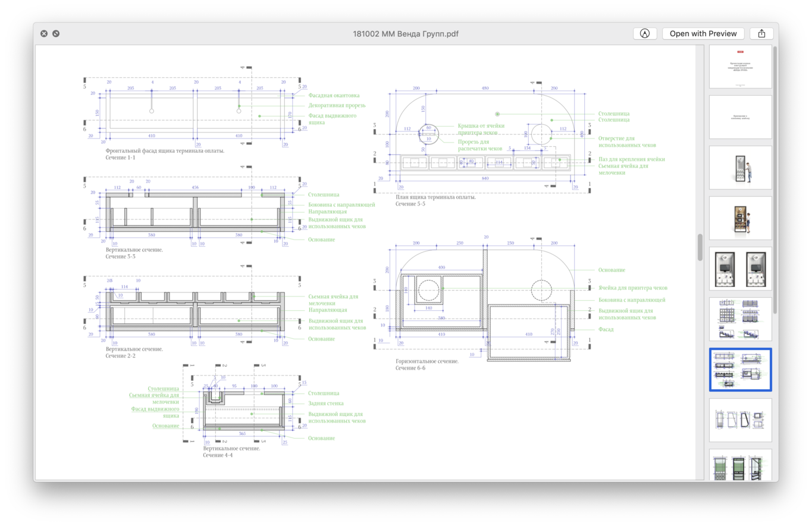Image resolution: width=812 pixels, height=526 pixels.
Task: Close the Quick Look preview window
Action: click(x=44, y=34)
